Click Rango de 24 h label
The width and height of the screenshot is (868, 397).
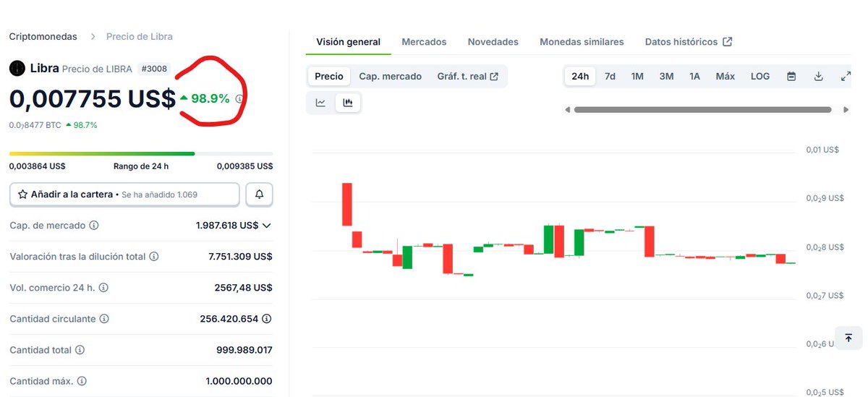[x=141, y=166]
